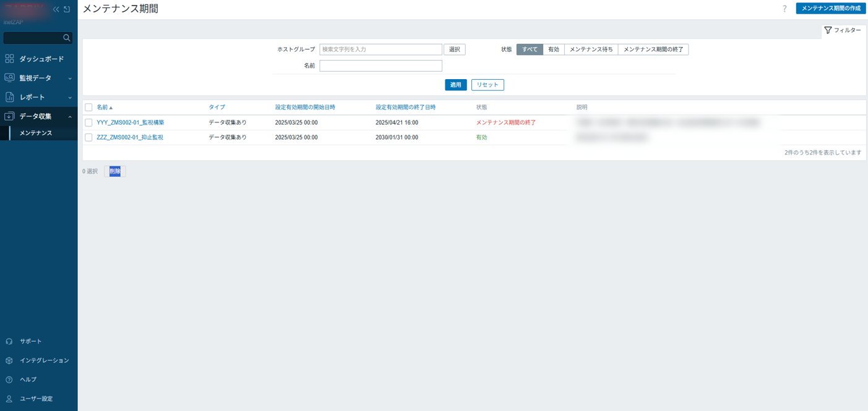Click the 名前 filter input field
Screen dimensions: 868x411
pos(380,66)
